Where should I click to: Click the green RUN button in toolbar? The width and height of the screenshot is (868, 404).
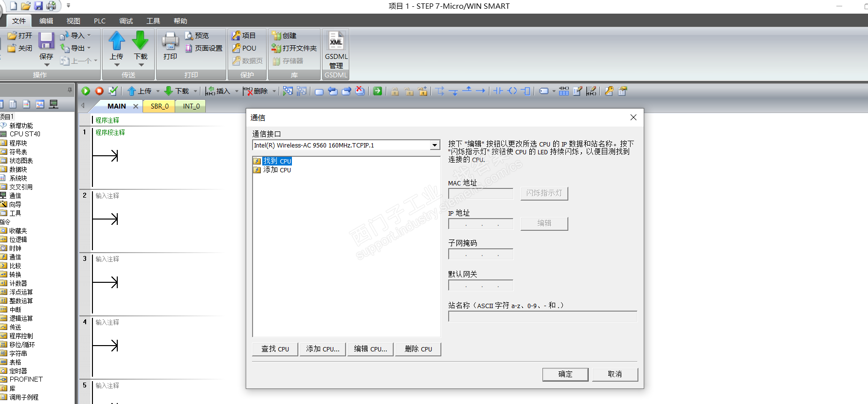click(x=86, y=91)
